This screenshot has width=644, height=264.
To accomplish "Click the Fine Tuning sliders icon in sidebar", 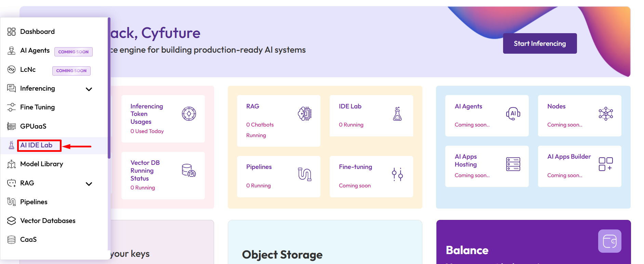I will click(11, 107).
